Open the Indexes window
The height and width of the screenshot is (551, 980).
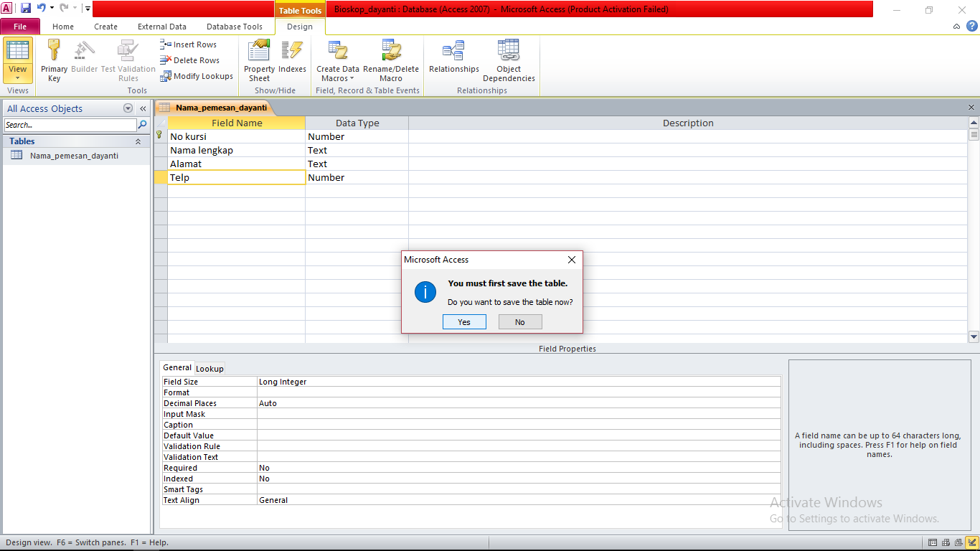(x=292, y=60)
